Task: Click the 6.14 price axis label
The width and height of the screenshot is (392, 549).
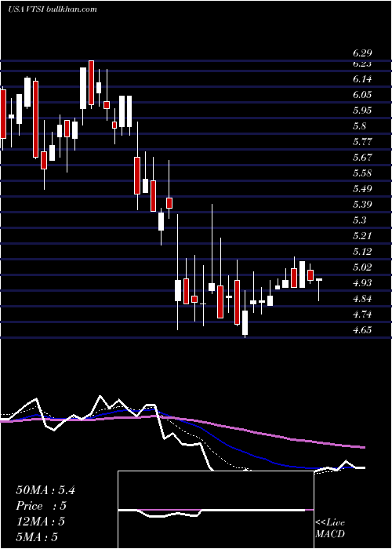Action: pos(362,79)
